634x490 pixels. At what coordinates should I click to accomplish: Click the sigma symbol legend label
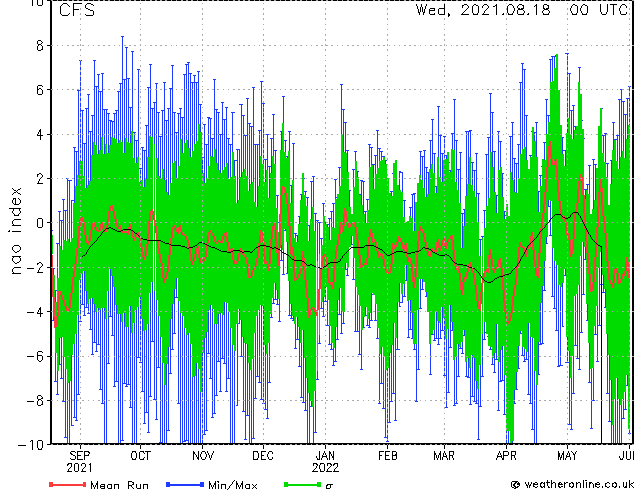330,486
